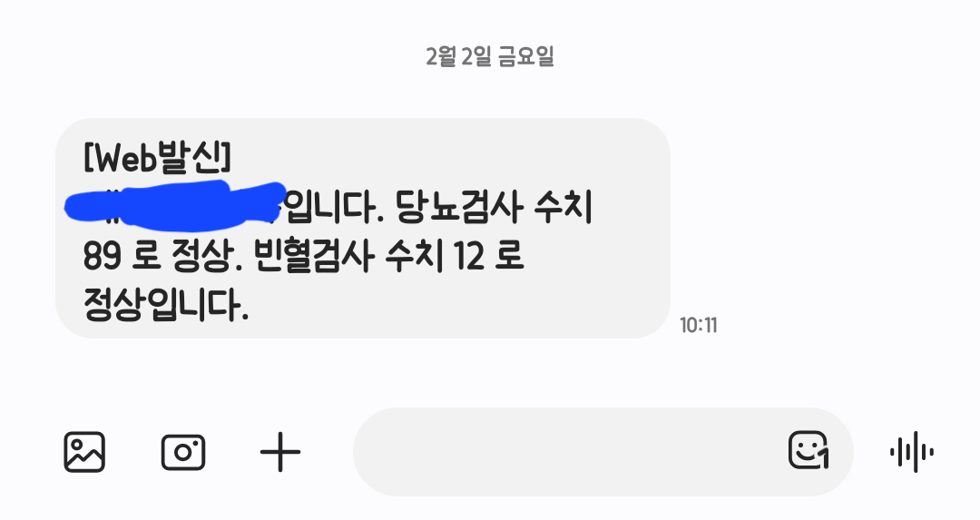Click the date header 2월 2일 금요일

tap(490, 57)
